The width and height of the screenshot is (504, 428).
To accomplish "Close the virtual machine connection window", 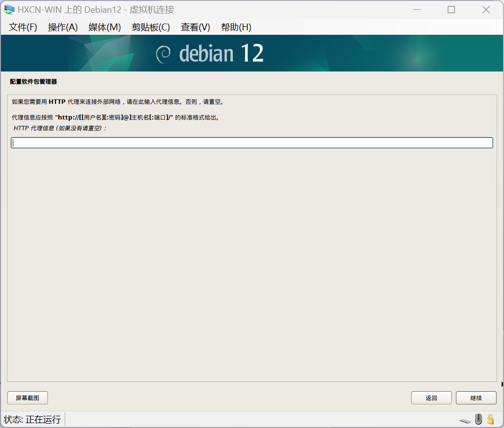I will click(486, 10).
